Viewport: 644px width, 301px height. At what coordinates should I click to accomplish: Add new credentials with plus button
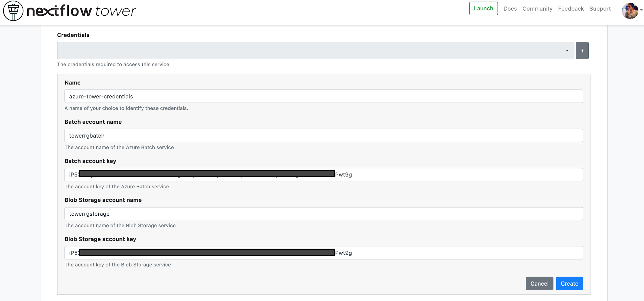click(582, 51)
